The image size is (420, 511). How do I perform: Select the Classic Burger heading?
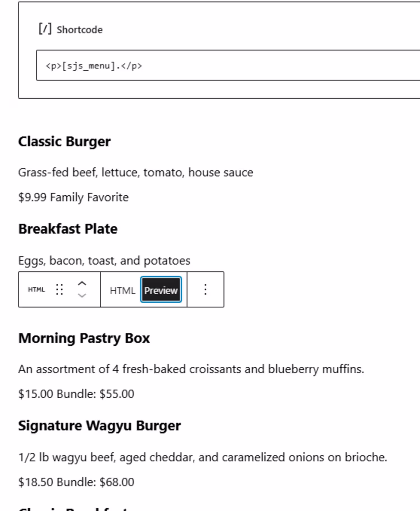pyautogui.click(x=64, y=142)
